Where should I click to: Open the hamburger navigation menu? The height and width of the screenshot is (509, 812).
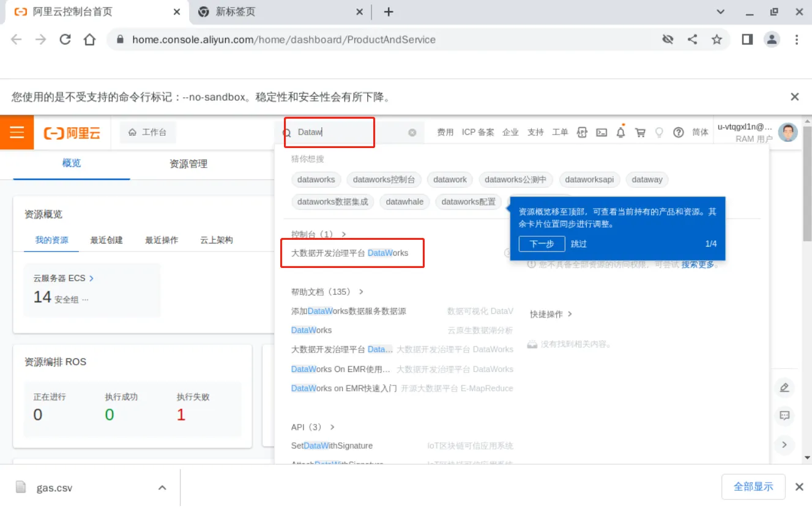pos(17,132)
